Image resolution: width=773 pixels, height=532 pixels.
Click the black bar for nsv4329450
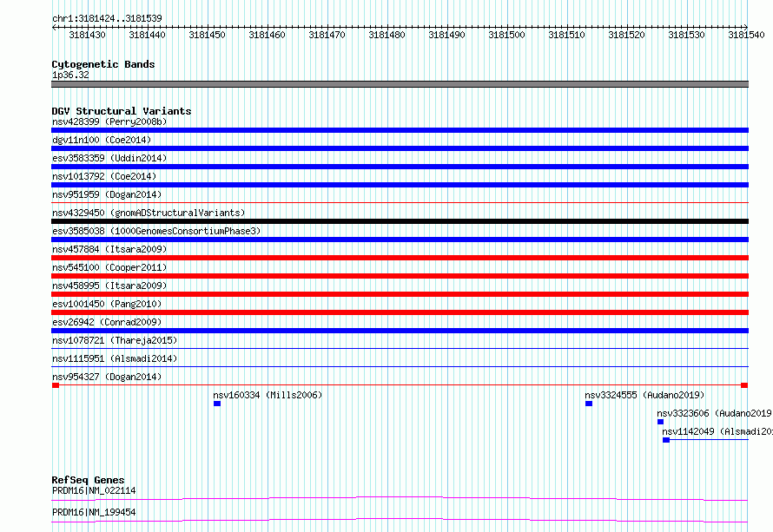[x=400, y=221]
